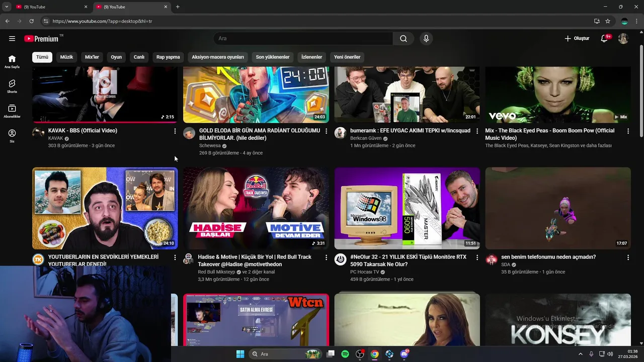Open Abonelikler in the sidebar

click(12, 111)
